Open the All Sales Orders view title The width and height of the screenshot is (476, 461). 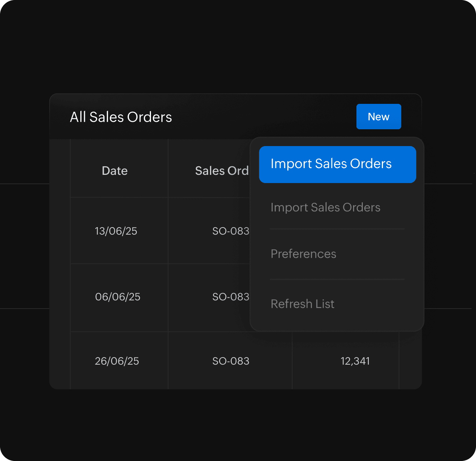(x=121, y=117)
